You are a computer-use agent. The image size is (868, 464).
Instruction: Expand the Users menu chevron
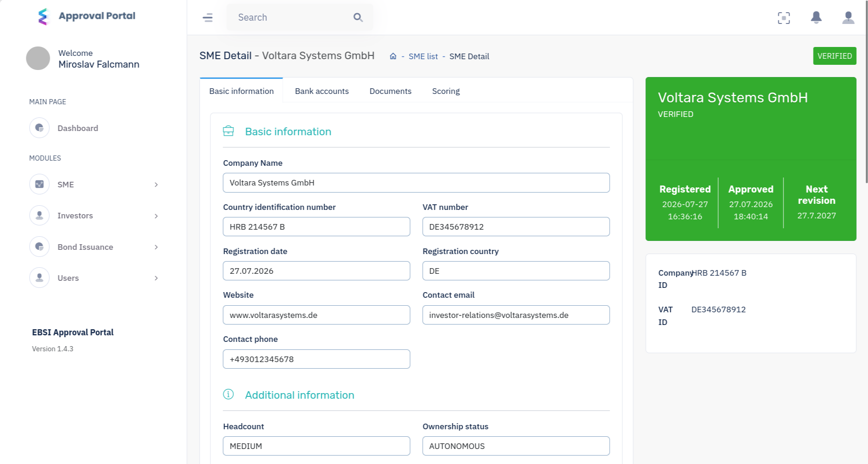pos(156,278)
